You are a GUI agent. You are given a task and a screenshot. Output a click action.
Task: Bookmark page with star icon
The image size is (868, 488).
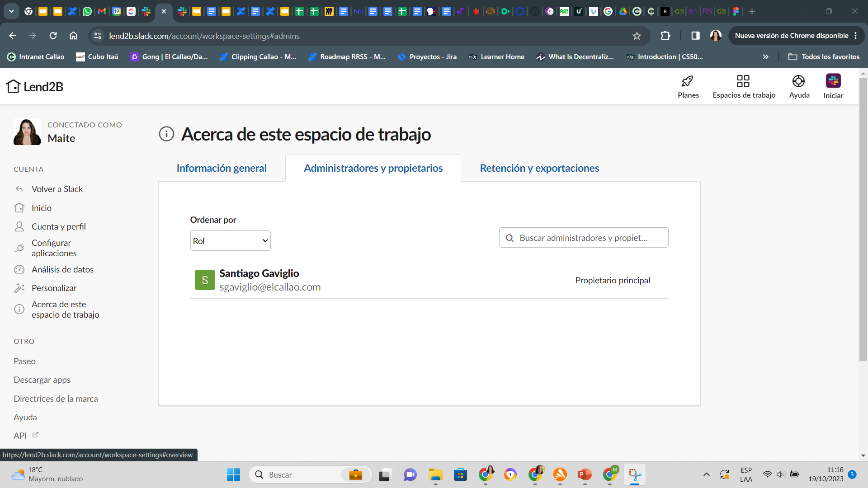[637, 36]
